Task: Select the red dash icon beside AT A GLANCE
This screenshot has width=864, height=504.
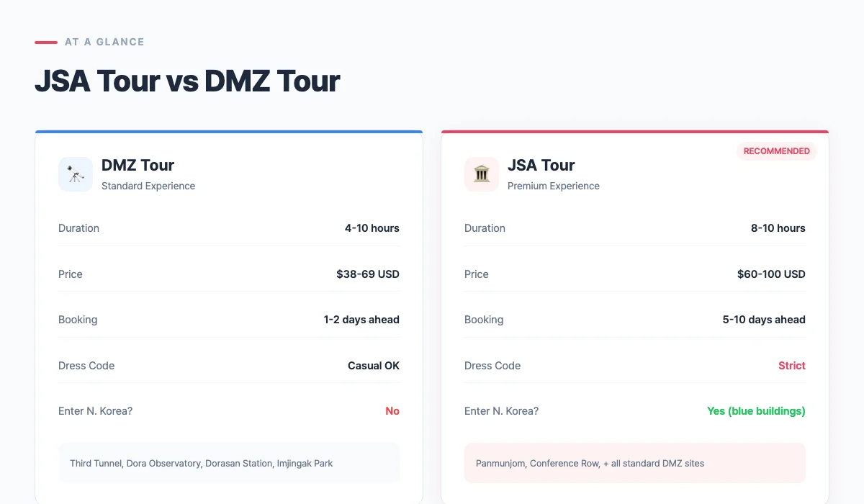Action: click(45, 42)
